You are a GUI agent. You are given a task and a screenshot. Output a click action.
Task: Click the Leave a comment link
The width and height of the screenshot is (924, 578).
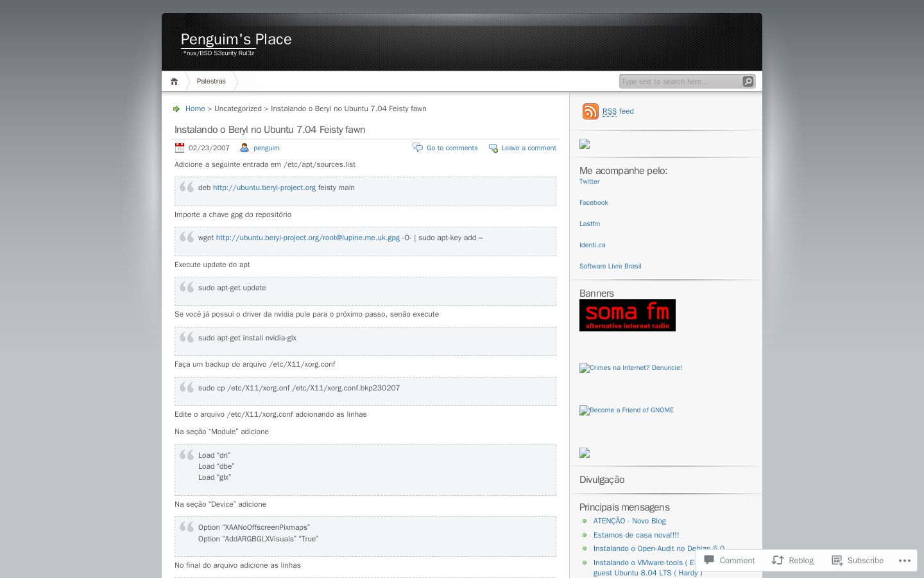(x=529, y=148)
